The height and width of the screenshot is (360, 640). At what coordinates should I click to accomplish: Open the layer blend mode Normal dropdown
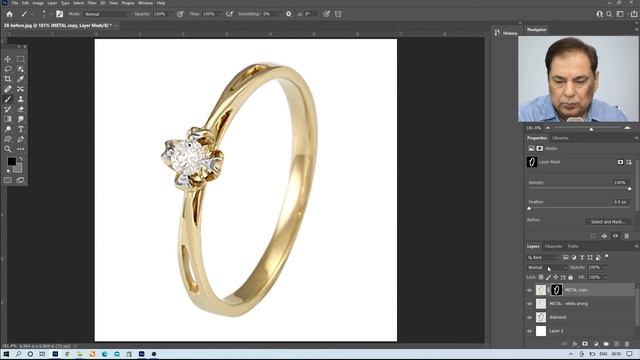point(547,267)
